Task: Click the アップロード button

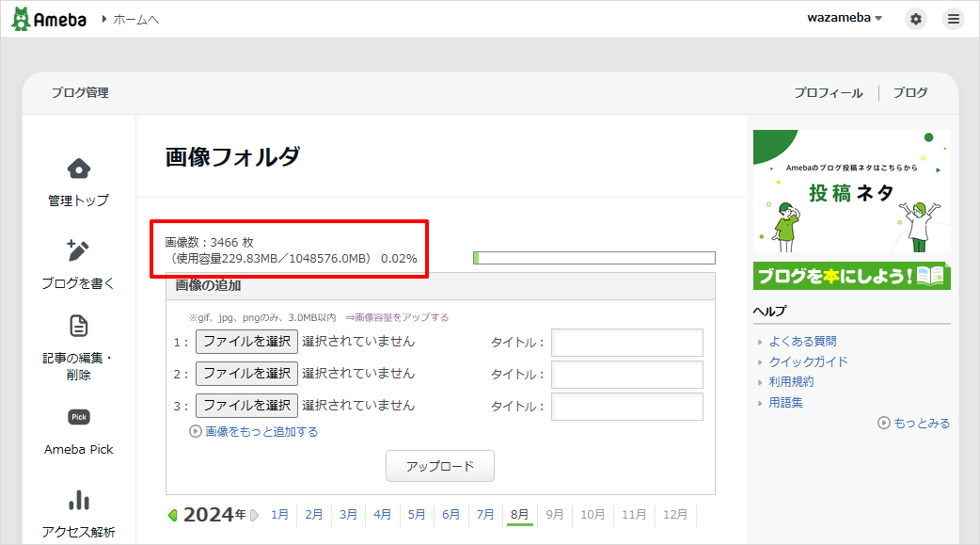Action: coord(440,466)
